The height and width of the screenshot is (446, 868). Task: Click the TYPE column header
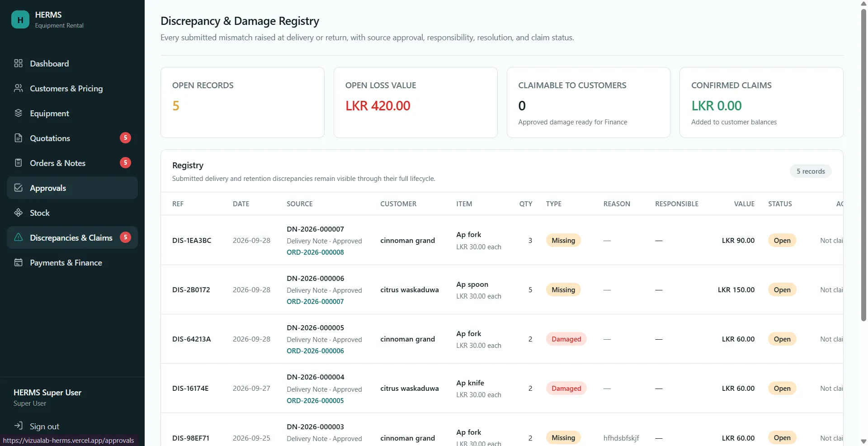[x=554, y=204]
